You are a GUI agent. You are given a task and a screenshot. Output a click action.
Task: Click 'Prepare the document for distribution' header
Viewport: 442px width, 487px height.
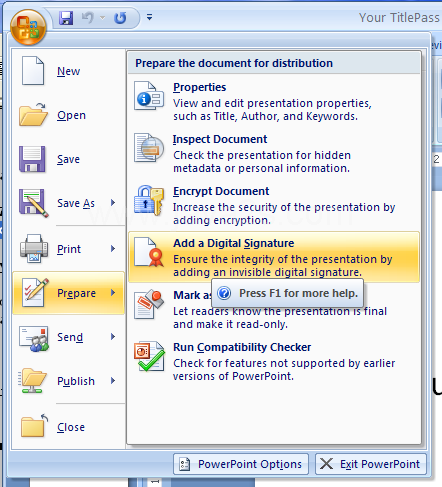point(234,63)
